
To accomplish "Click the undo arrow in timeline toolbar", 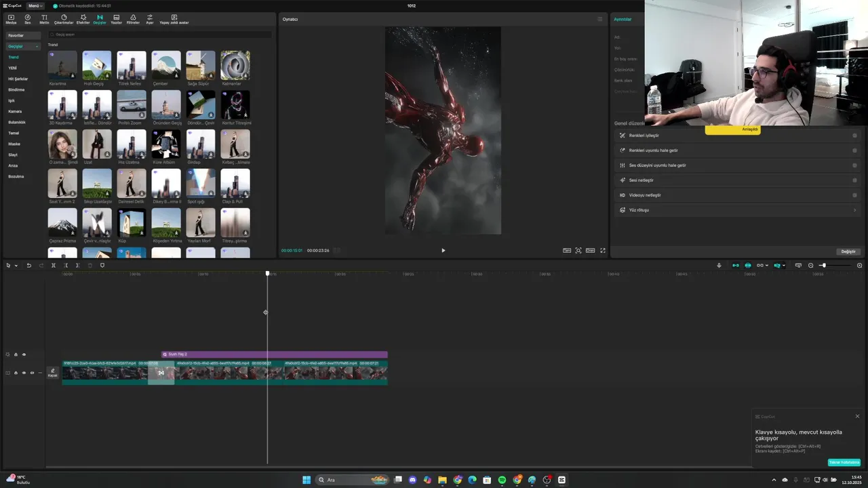I will pyautogui.click(x=29, y=265).
